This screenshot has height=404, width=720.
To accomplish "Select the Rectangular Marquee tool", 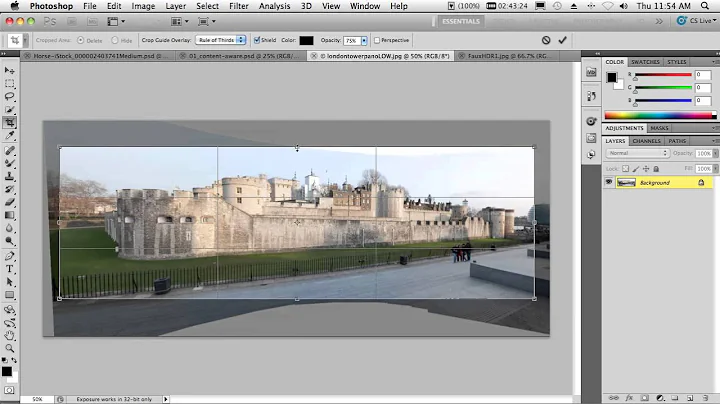I will click(x=9, y=84).
